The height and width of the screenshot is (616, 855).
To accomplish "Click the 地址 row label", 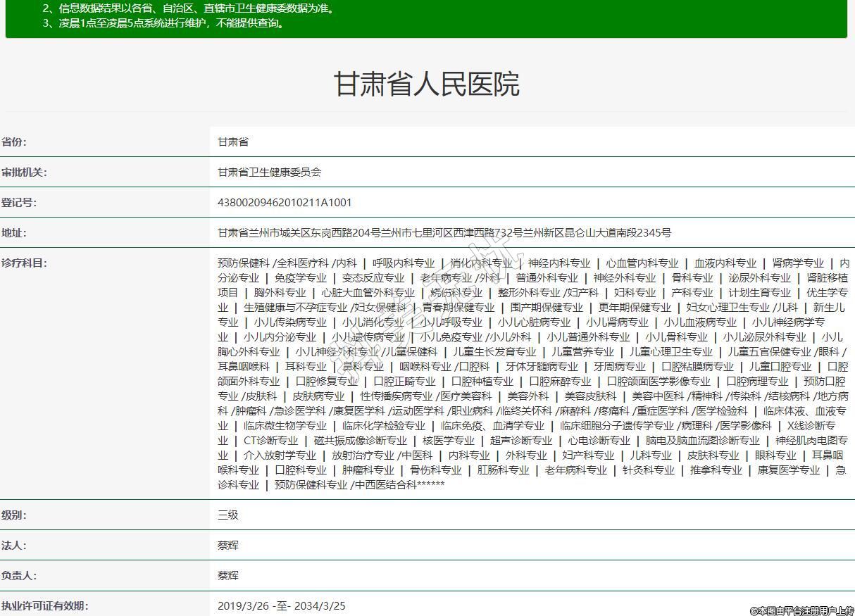I will tap(13, 233).
